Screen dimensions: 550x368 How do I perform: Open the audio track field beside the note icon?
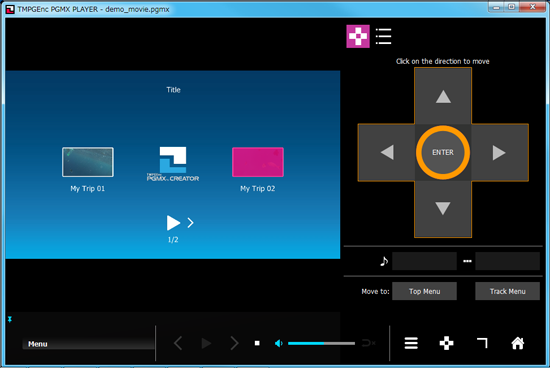point(424,261)
